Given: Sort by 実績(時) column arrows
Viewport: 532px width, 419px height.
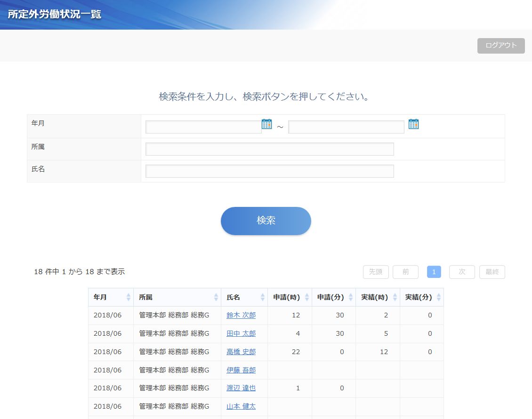Looking at the screenshot, I should click(395, 297).
